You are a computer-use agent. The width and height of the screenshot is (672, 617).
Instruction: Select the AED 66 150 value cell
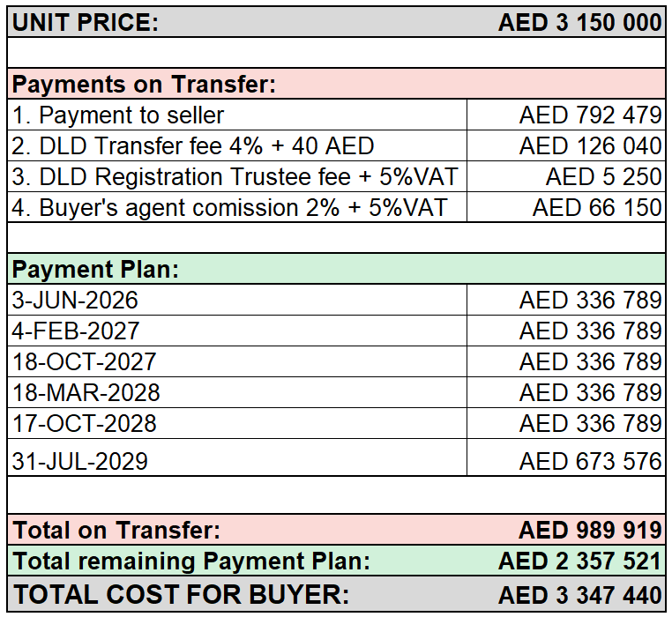(x=566, y=207)
